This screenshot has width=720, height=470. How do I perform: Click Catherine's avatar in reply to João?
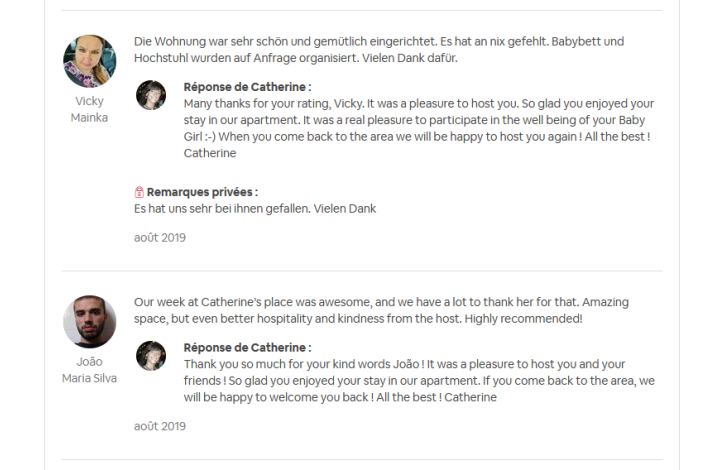click(151, 356)
